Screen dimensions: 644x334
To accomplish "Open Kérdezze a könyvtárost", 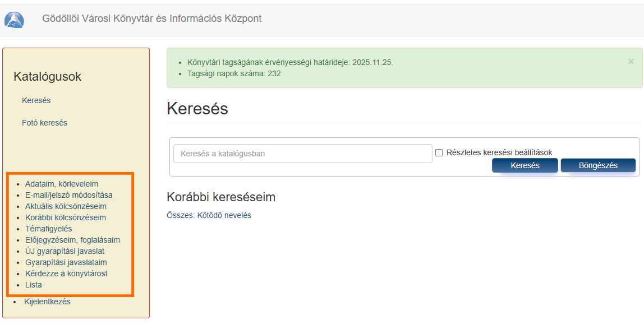I will (66, 273).
